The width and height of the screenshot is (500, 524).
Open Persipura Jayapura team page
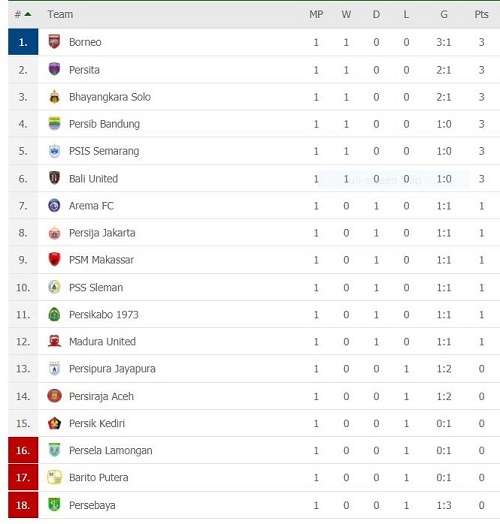coord(112,369)
